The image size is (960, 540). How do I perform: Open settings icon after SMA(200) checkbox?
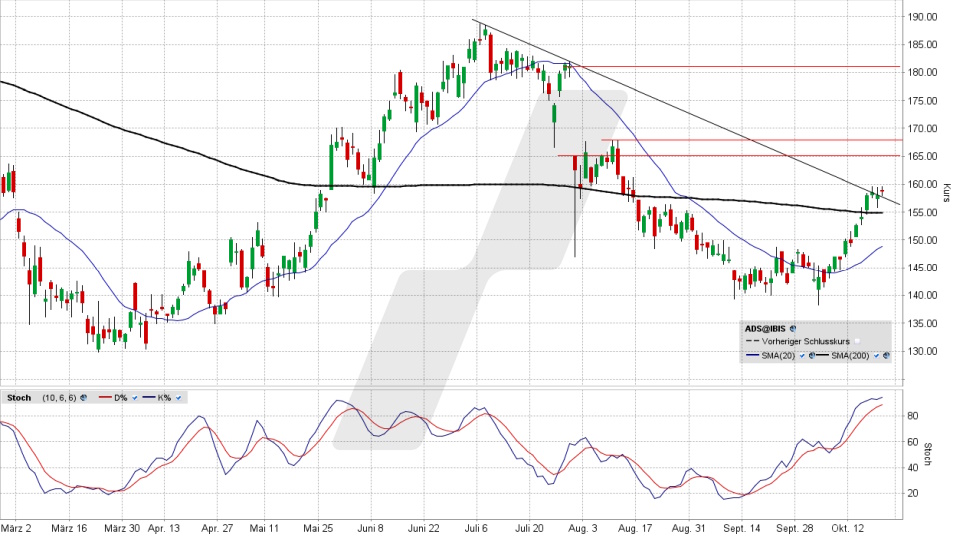[x=886, y=355]
